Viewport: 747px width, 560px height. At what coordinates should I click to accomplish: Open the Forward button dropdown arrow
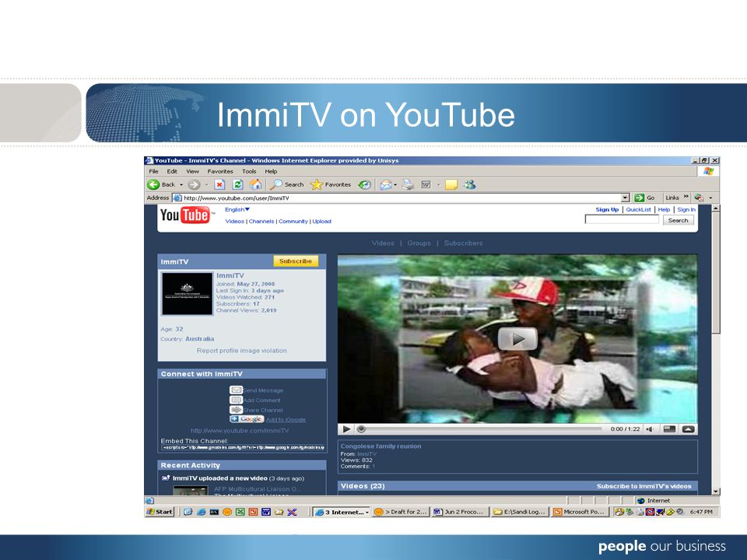(206, 185)
